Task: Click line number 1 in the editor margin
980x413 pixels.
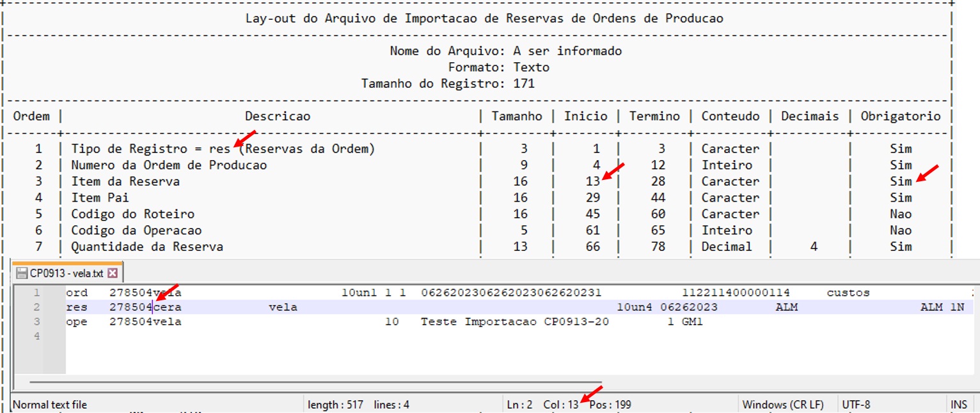Action: click(37, 293)
